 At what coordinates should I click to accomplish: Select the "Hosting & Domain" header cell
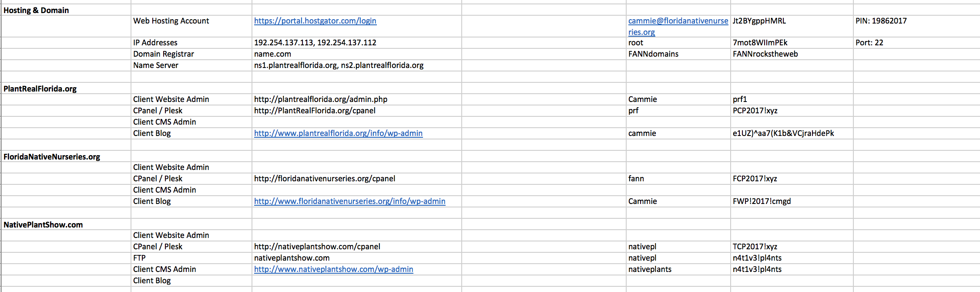point(36,10)
